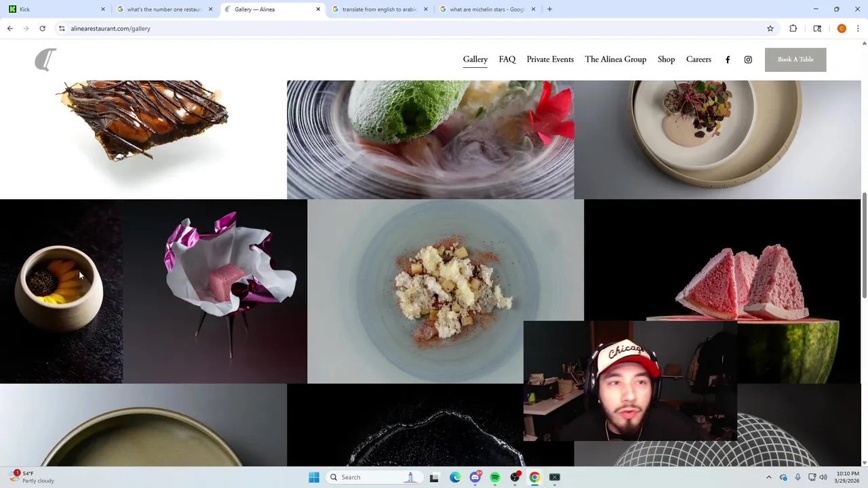
Task: Open the Alinea Facebook page icon
Action: pyautogui.click(x=728, y=60)
